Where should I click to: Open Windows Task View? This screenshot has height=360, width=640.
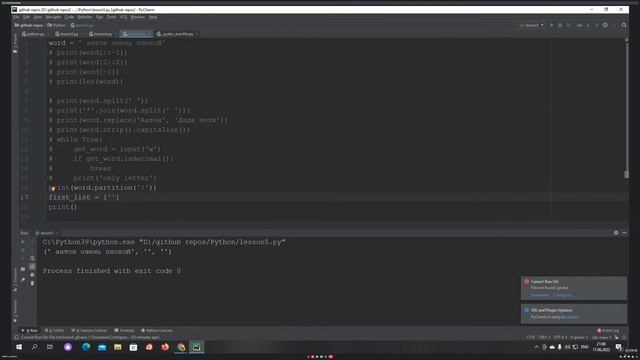(x=50, y=347)
